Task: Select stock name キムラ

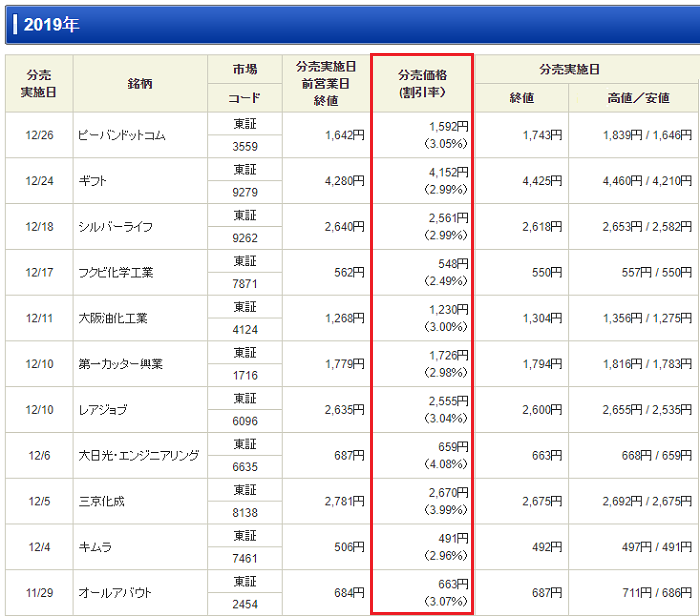Action: coord(95,547)
